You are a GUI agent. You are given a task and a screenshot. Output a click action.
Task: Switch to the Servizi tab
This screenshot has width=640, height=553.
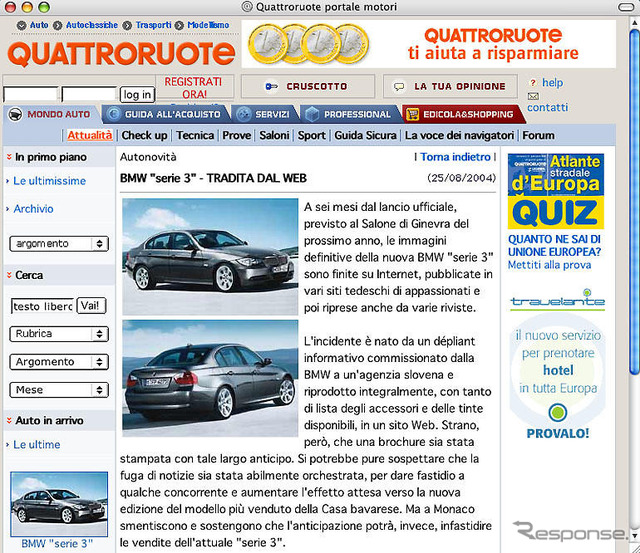click(265, 114)
